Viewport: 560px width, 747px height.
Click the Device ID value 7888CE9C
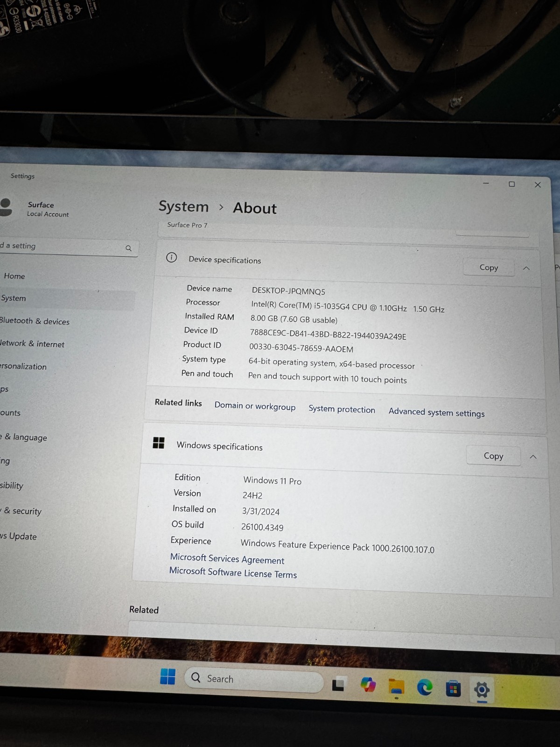328,334
